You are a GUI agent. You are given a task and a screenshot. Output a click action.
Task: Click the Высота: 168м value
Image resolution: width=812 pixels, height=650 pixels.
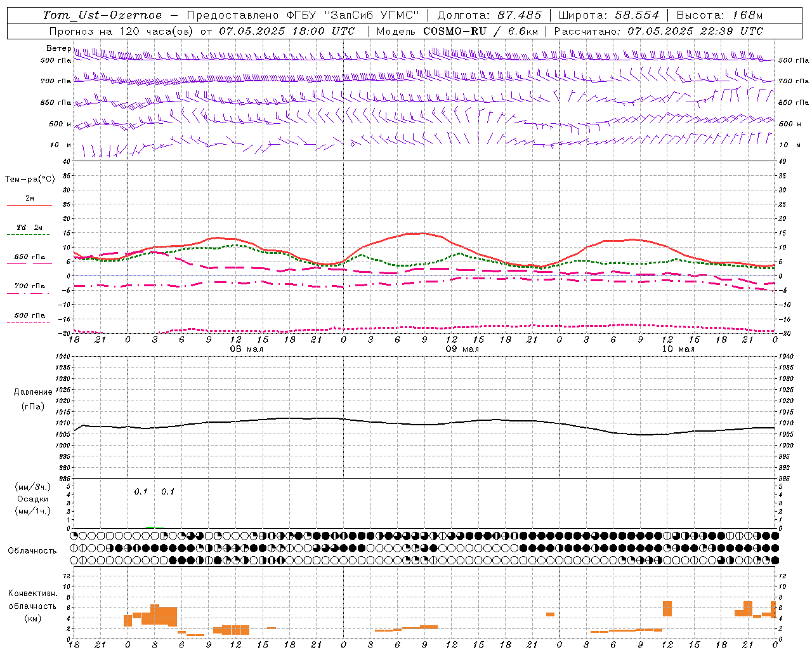tap(719, 15)
